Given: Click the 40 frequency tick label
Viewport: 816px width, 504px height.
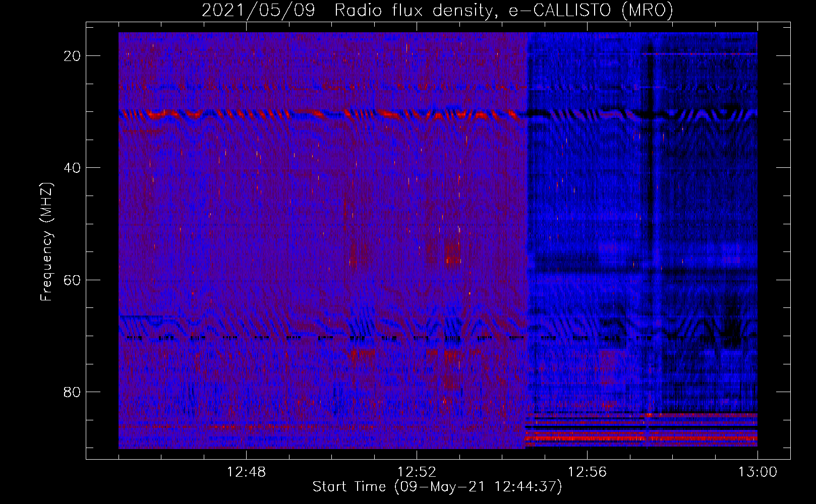Looking at the screenshot, I should pyautogui.click(x=72, y=168).
